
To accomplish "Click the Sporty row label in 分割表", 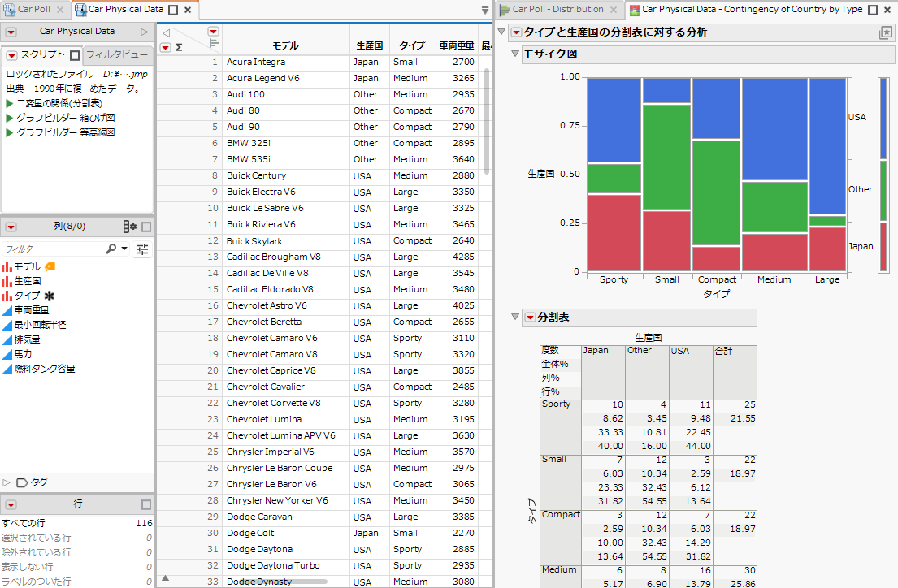I will tap(560, 427).
